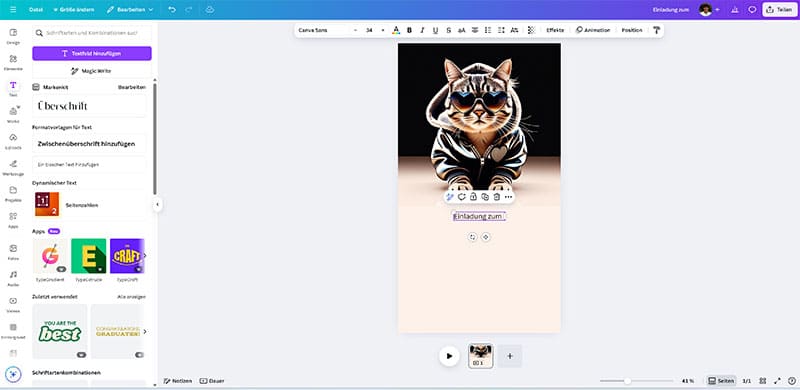
Task: Click Alle anzeigen for recently used
Action: pos(131,297)
